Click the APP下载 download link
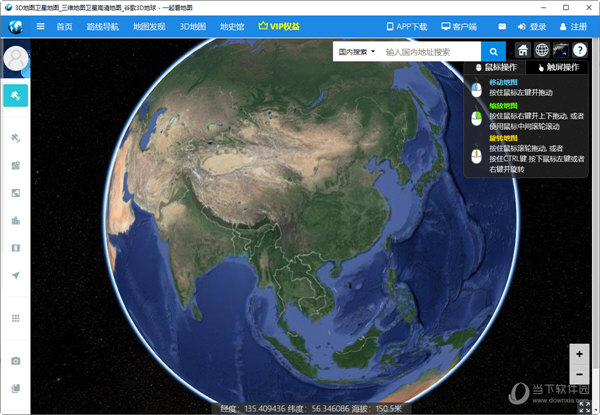 [x=407, y=26]
